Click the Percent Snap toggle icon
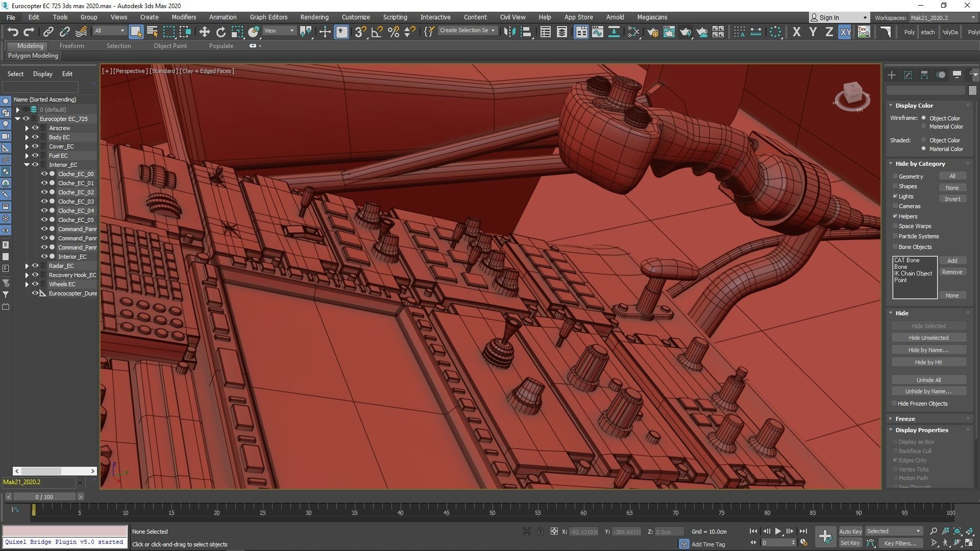 (x=393, y=32)
